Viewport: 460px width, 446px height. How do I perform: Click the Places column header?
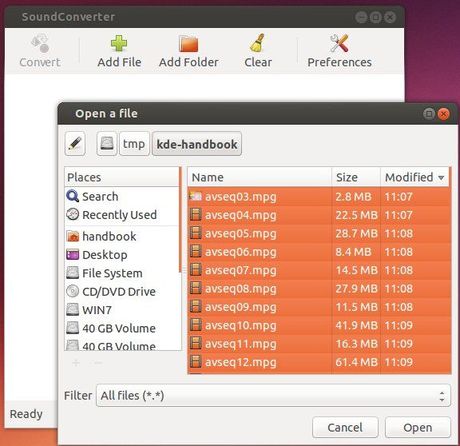122,177
